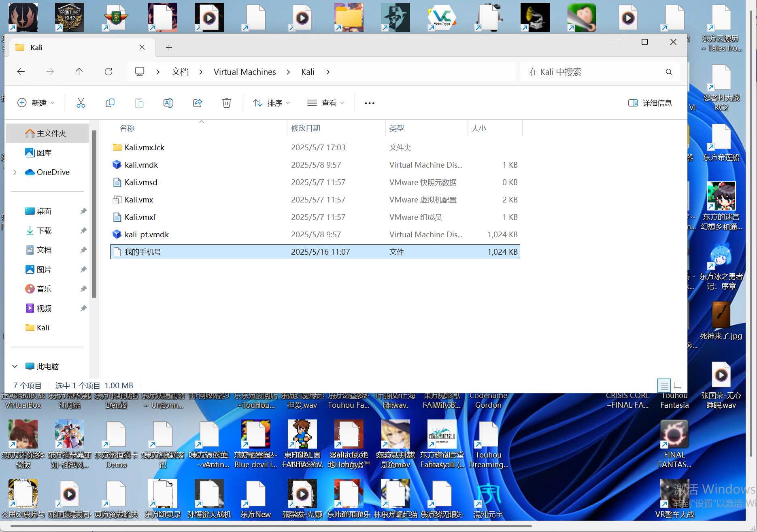Click the horizontal scrollbar at screen bottom
Viewport: 757px width, 532px height.
(271, 526)
